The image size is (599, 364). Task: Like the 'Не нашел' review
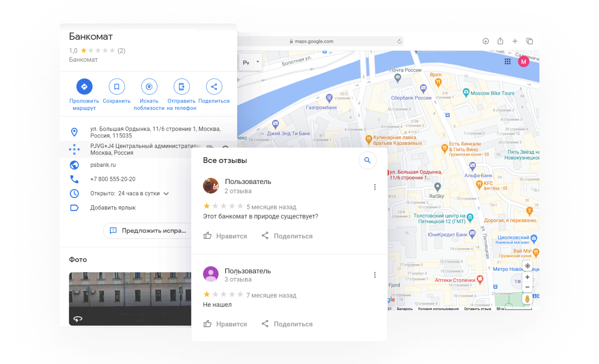point(225,324)
